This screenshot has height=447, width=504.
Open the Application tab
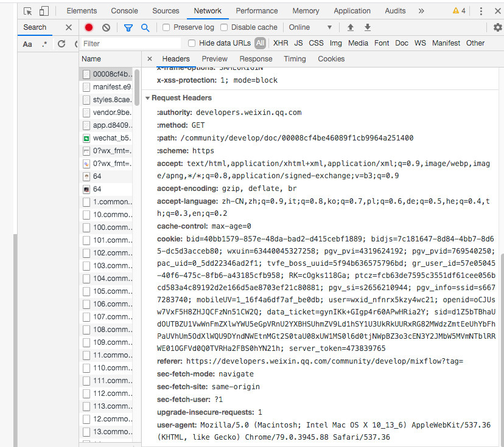point(352,11)
